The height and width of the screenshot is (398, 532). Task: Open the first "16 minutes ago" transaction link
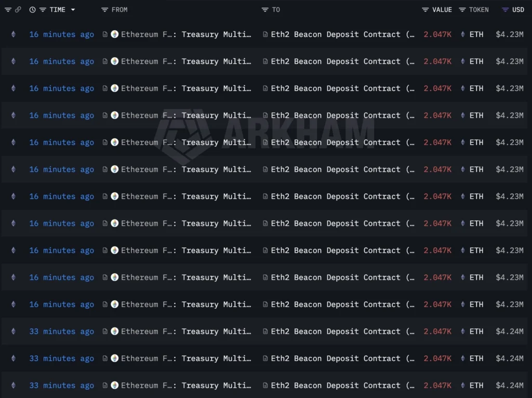click(61, 34)
